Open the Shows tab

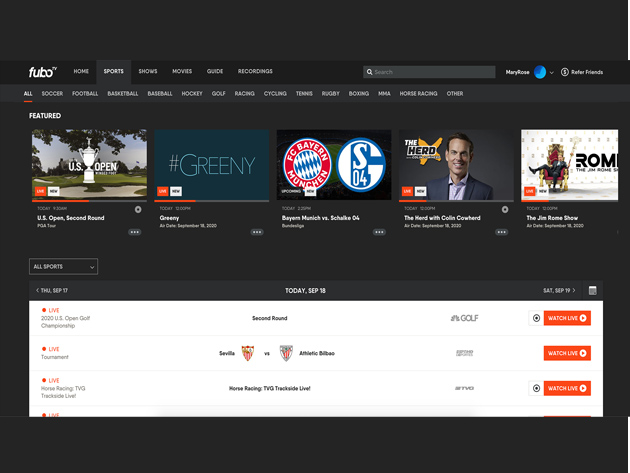148,71
